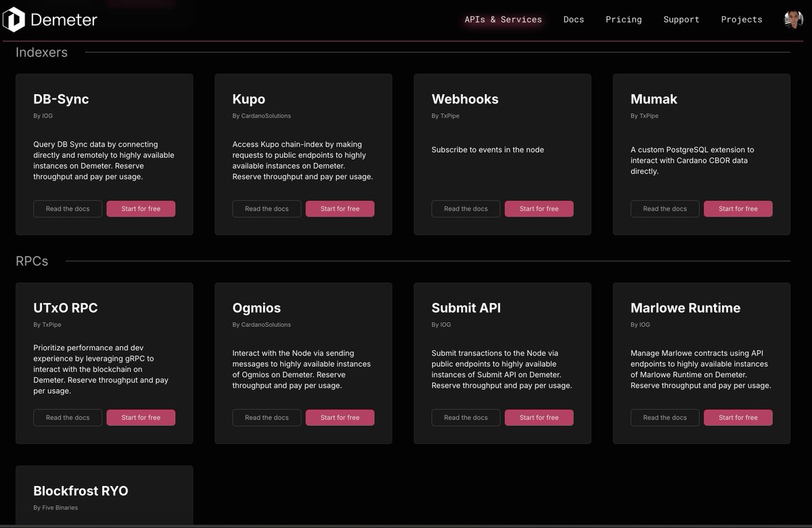812x528 pixels.
Task: Open the Support menu item
Action: click(681, 20)
